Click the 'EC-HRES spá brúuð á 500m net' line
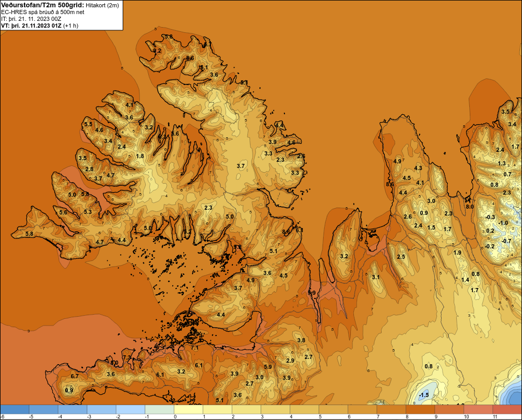This screenshot has height=420, width=522. (43, 13)
